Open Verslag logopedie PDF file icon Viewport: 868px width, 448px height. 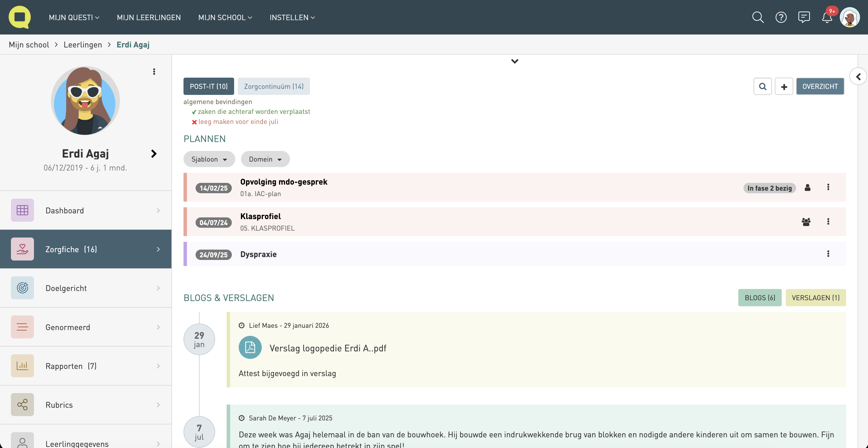(x=250, y=347)
